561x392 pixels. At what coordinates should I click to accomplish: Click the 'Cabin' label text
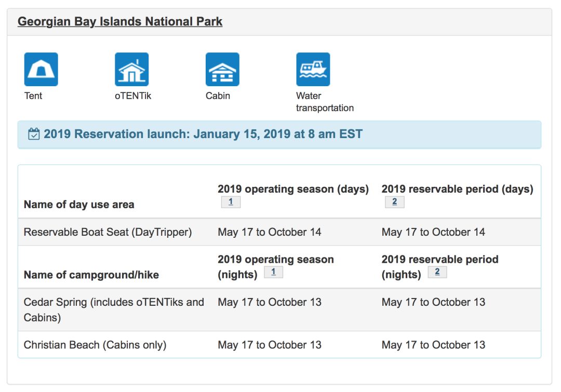(x=218, y=96)
